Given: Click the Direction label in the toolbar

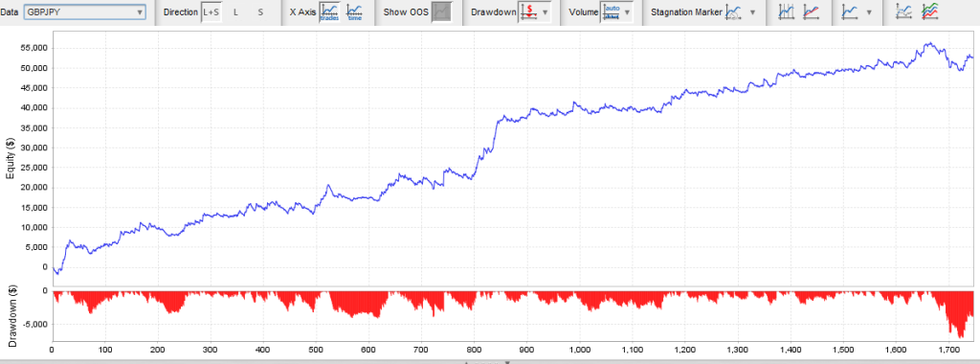Looking at the screenshot, I should pos(180,11).
